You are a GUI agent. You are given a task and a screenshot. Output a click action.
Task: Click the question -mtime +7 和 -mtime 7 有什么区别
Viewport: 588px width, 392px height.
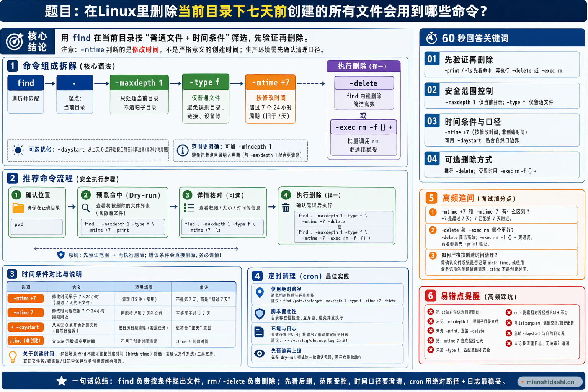pos(485,212)
